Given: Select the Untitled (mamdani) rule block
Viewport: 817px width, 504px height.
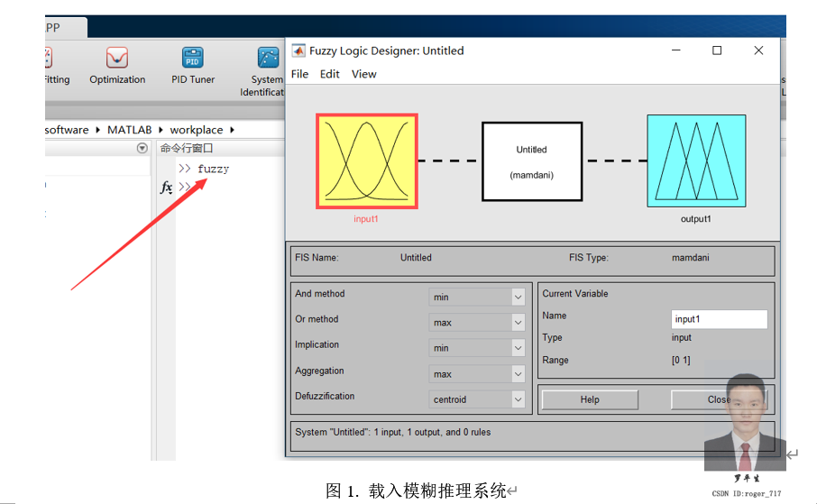Looking at the screenshot, I should pos(531,161).
